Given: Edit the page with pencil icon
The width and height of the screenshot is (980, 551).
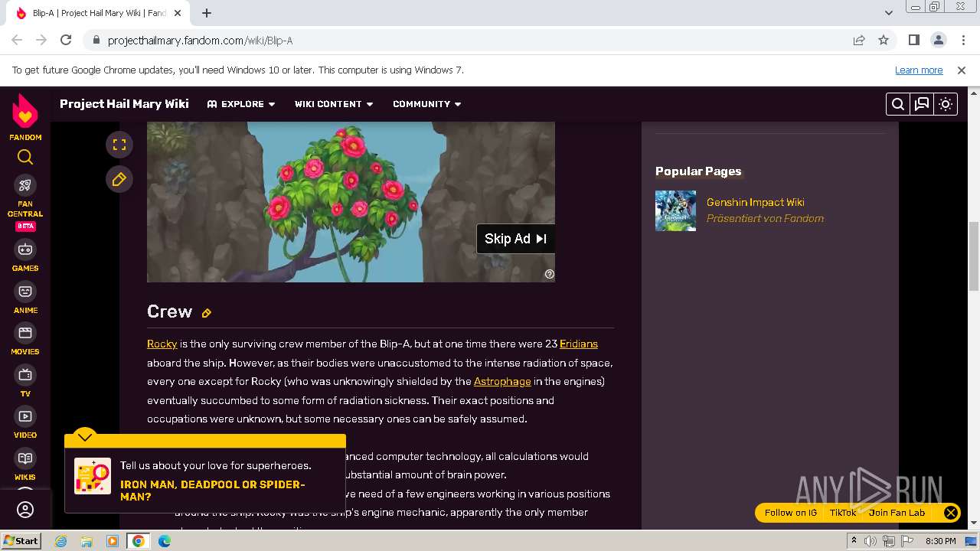Looking at the screenshot, I should tap(119, 179).
